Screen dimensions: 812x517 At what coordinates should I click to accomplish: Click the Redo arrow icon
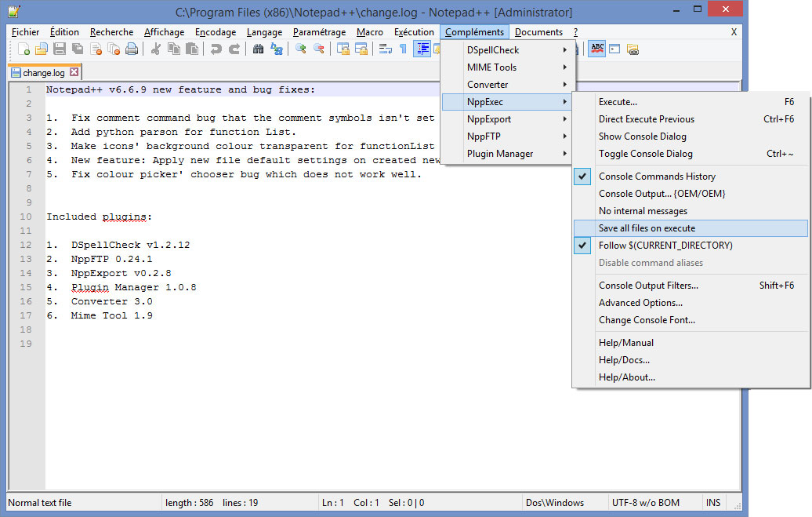(234, 49)
